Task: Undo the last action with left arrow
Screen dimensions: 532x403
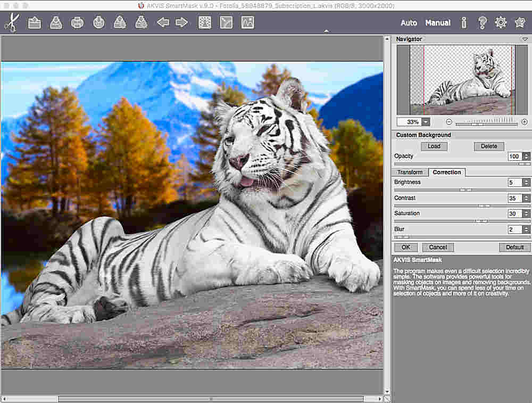Action: (163, 23)
